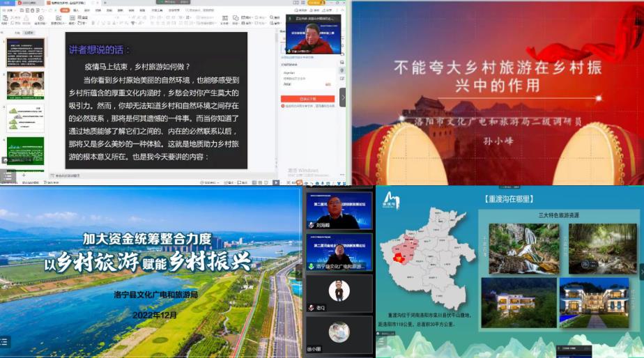Click the red button in the right side pane
644x358 pixels.
pyautogui.click(x=307, y=99)
